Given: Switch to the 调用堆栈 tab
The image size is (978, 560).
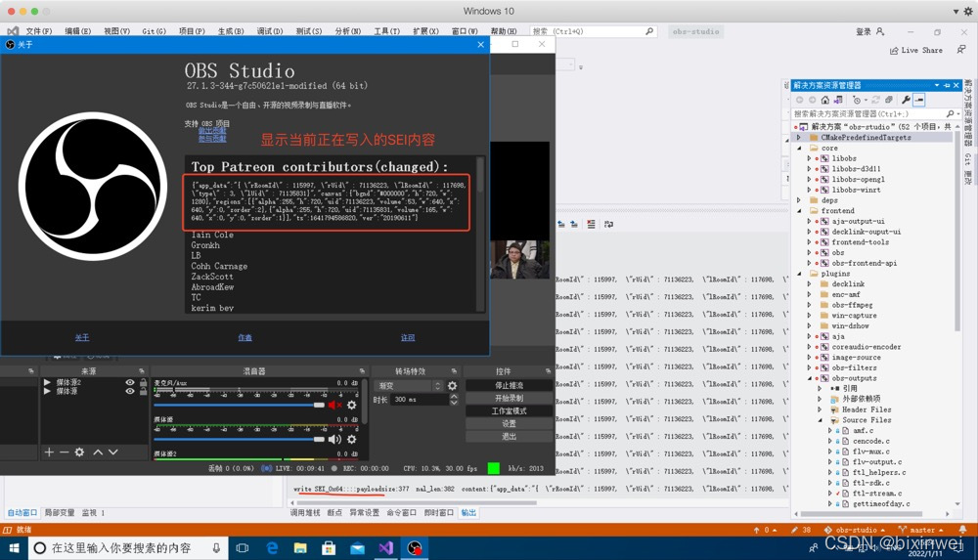Looking at the screenshot, I should coord(305,513).
